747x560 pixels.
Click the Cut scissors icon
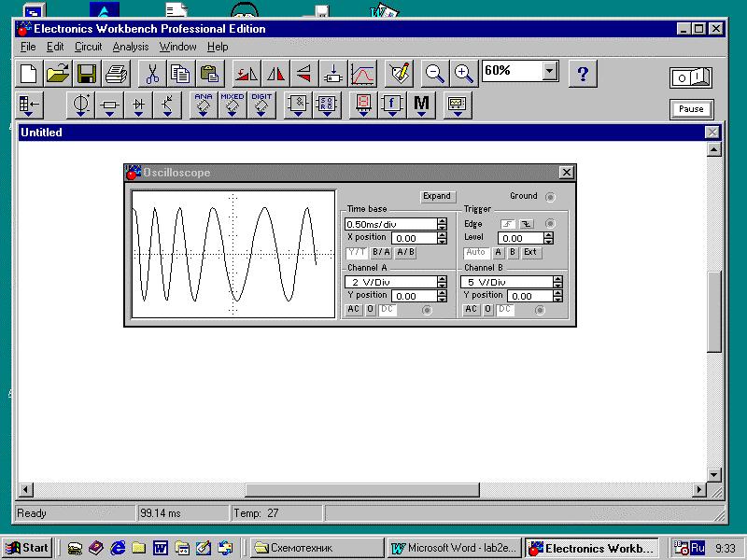[151, 74]
